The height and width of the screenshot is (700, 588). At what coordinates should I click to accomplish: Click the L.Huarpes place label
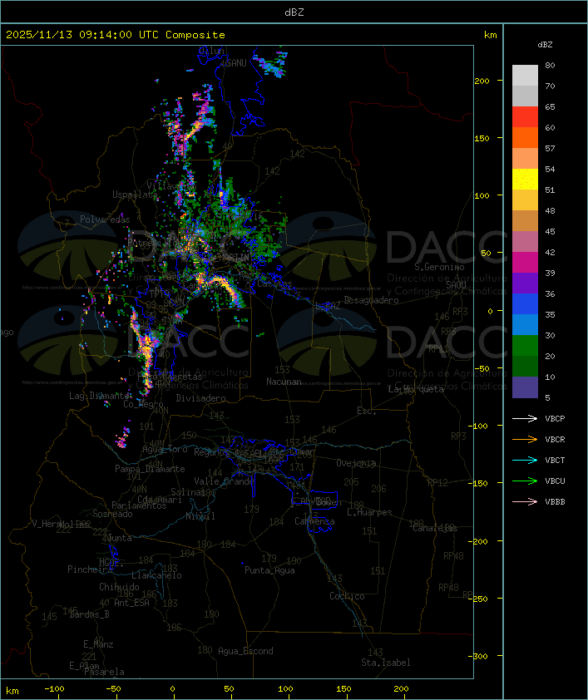pos(369,512)
